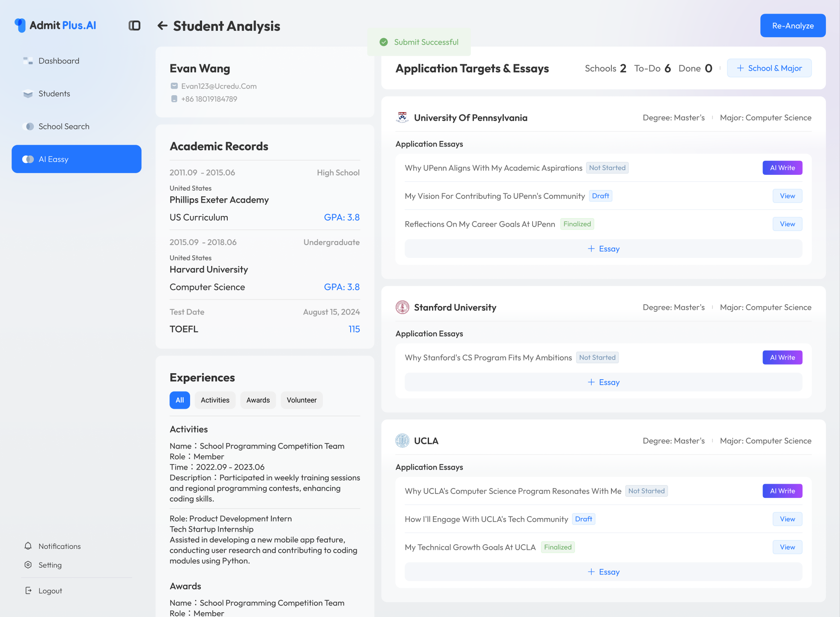
Task: Collapse the sidebar with panel icon
Action: pyautogui.click(x=134, y=26)
